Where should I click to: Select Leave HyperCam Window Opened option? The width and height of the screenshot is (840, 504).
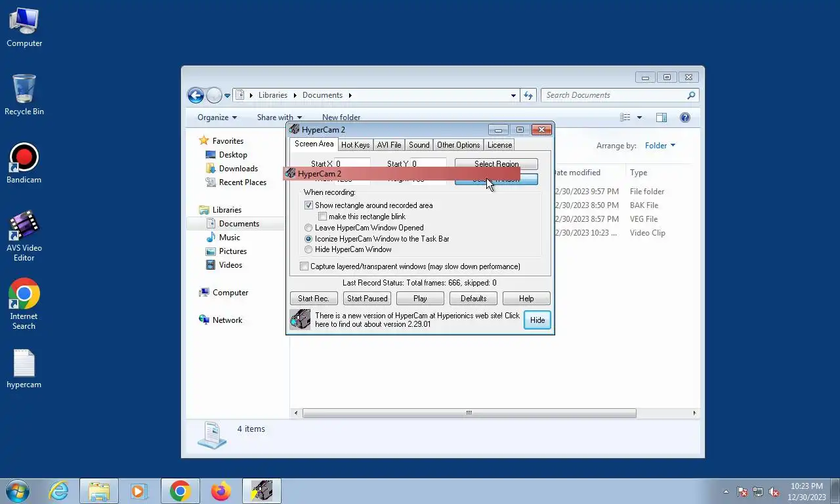308,228
